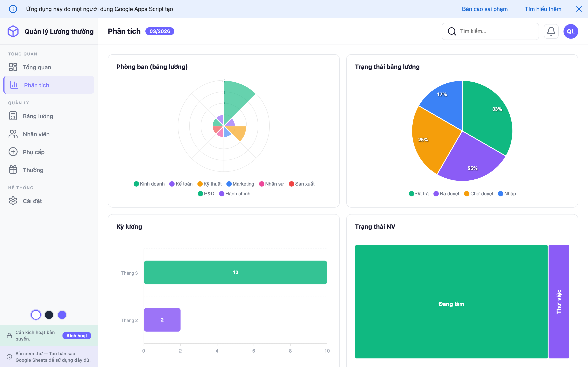Toggle Đã trả legend in status pie
The image size is (588, 367).
pyautogui.click(x=419, y=193)
